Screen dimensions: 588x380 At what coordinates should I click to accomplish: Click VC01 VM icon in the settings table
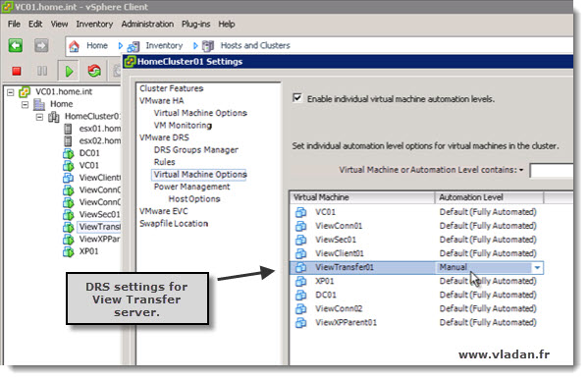pyautogui.click(x=300, y=212)
